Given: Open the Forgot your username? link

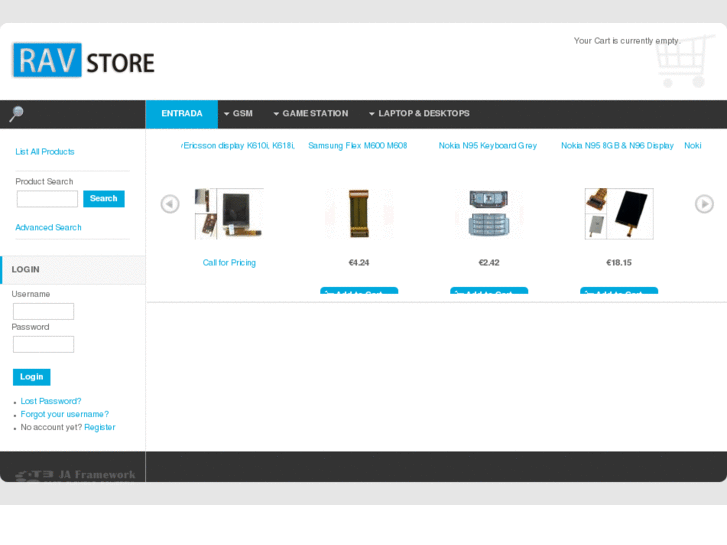Looking at the screenshot, I should point(65,414).
